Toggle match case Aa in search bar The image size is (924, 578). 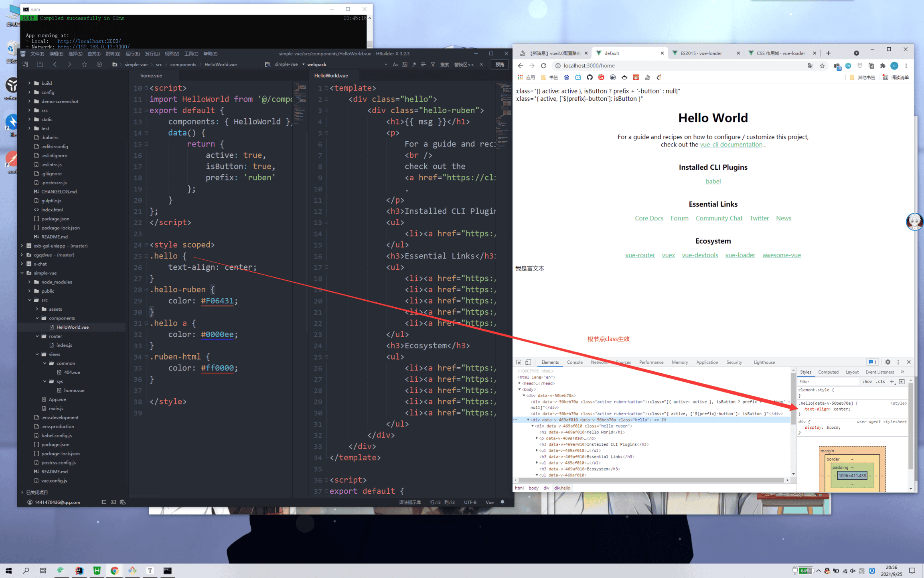(x=395, y=64)
